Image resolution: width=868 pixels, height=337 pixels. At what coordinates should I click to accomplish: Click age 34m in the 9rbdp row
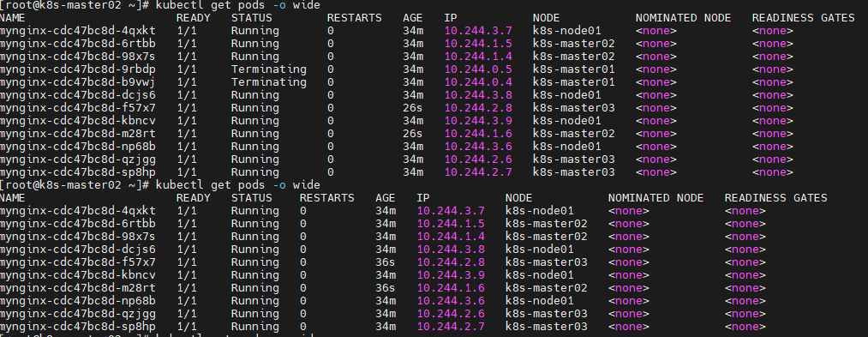coord(413,69)
